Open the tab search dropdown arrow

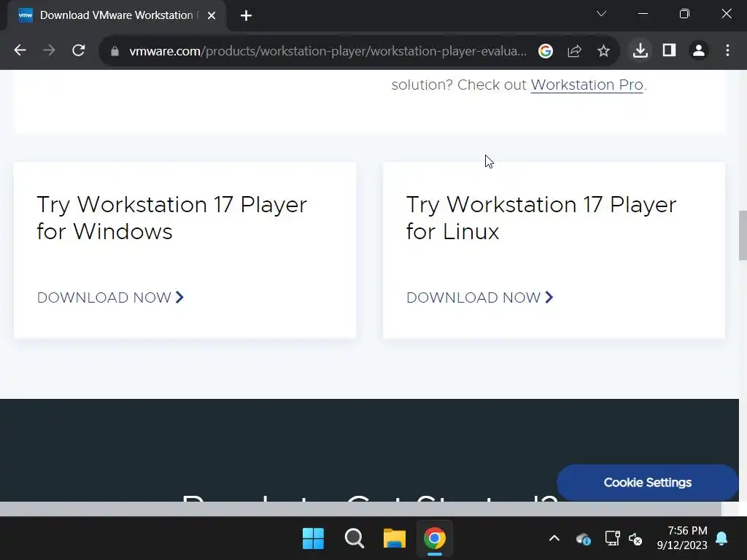tap(601, 14)
